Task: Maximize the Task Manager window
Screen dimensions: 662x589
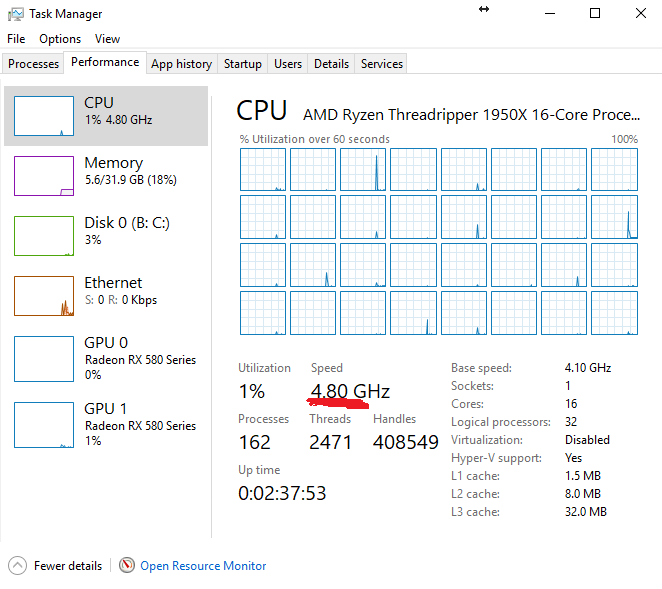Action: [595, 13]
